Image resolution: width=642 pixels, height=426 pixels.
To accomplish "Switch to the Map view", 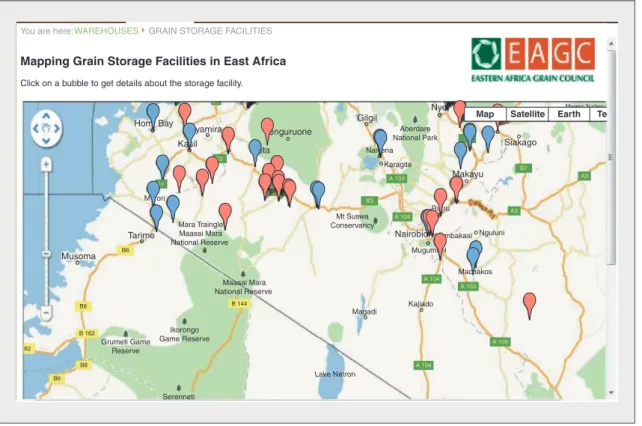I will pyautogui.click(x=485, y=114).
